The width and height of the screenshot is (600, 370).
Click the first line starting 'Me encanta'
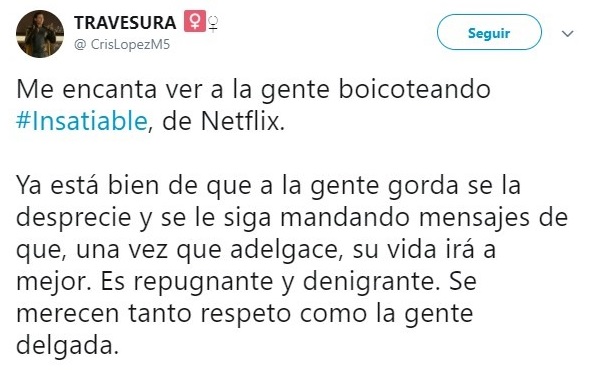tap(253, 90)
